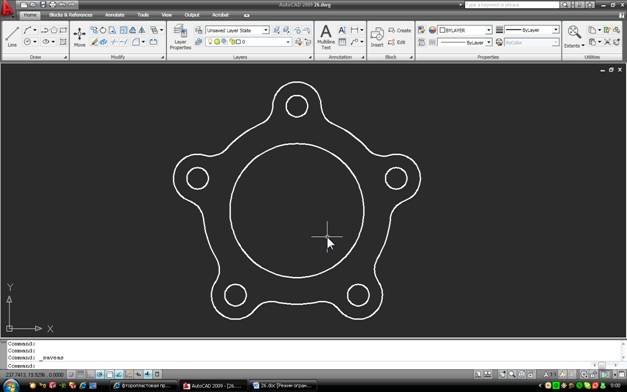The width and height of the screenshot is (627, 392).
Task: Click the Quick Access New file icon
Action: tap(24, 5)
